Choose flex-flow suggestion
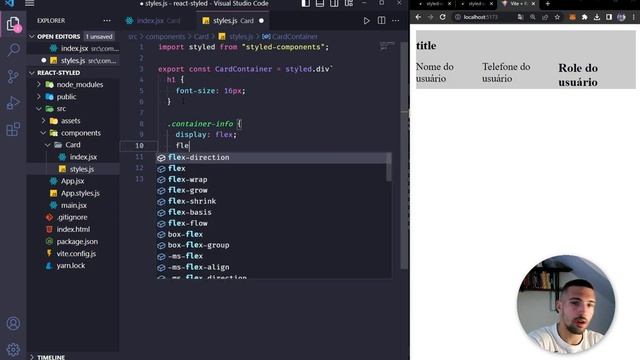Screen dimensions: 640x360 tap(271, 223)
